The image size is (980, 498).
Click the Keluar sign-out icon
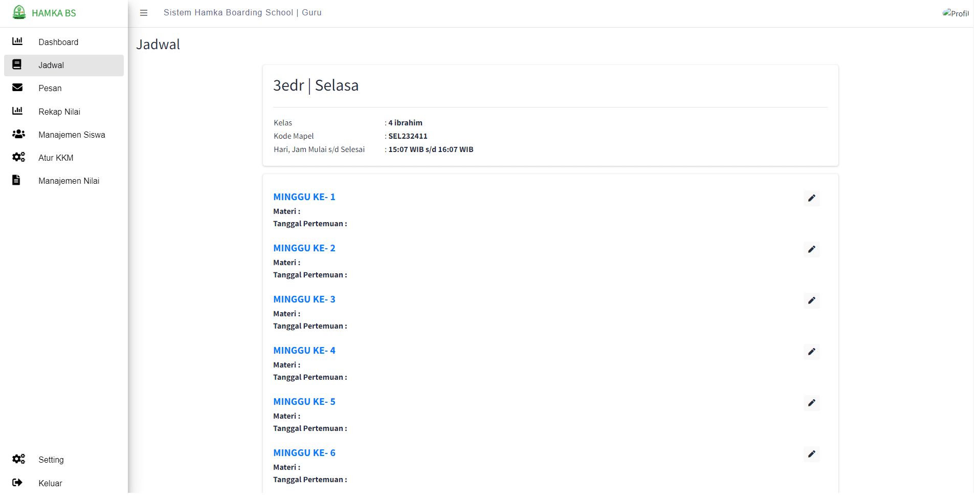[17, 483]
